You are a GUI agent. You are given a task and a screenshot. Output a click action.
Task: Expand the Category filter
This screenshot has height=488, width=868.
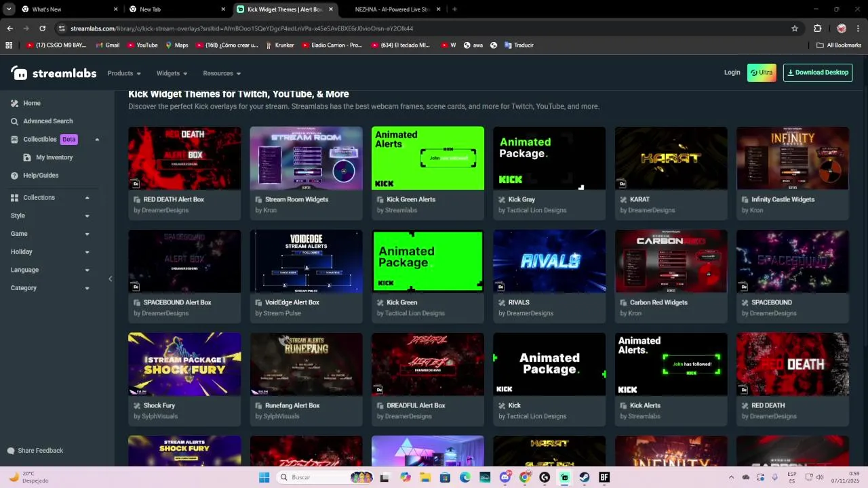pyautogui.click(x=87, y=288)
